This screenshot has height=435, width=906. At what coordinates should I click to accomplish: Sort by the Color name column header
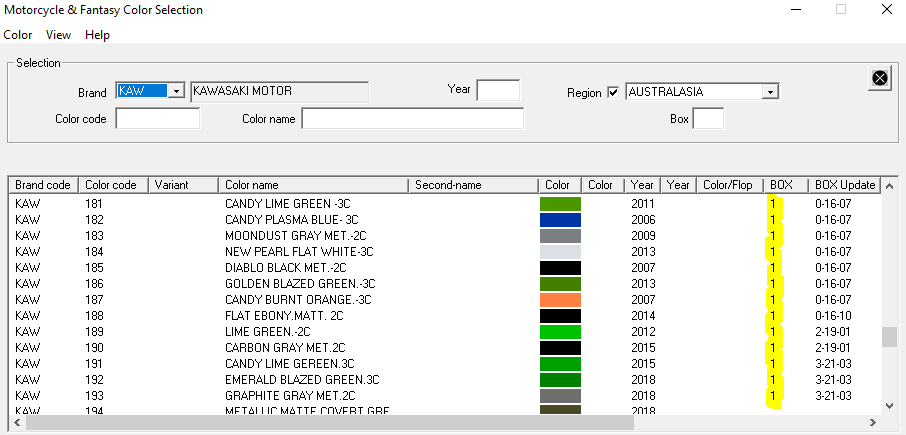314,185
